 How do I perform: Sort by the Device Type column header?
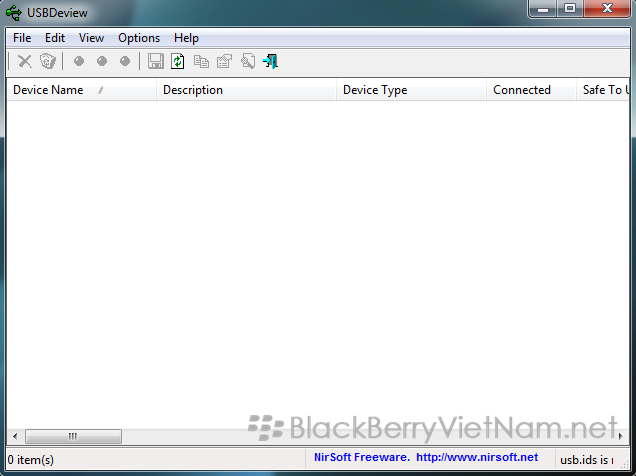point(375,90)
